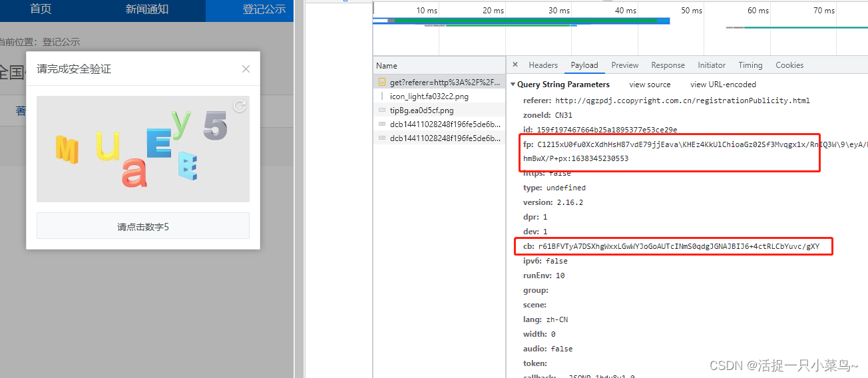Open the Response tab
This screenshot has height=378, width=868.
668,65
